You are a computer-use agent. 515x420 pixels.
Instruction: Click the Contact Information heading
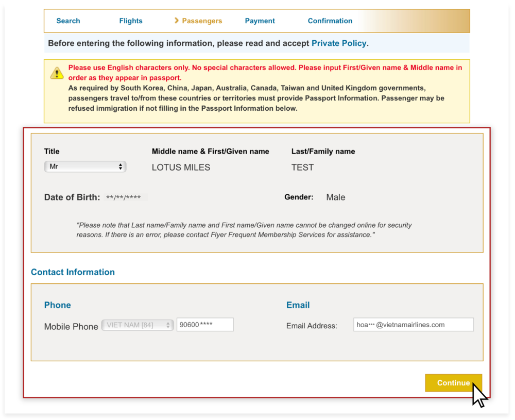click(x=73, y=272)
